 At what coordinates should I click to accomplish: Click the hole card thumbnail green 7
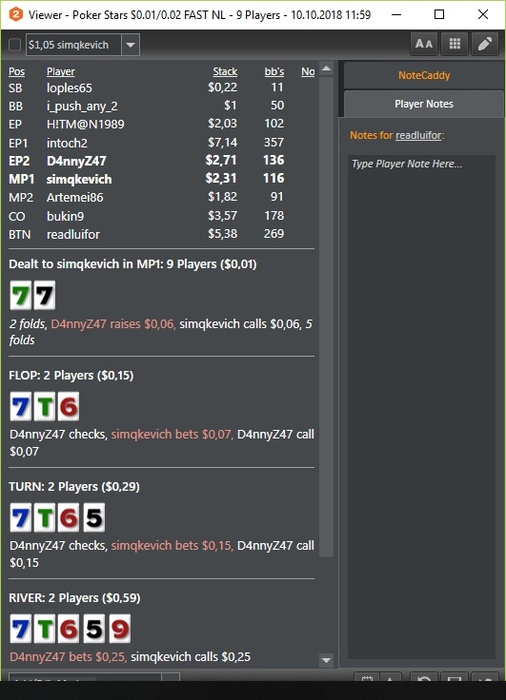point(21,295)
